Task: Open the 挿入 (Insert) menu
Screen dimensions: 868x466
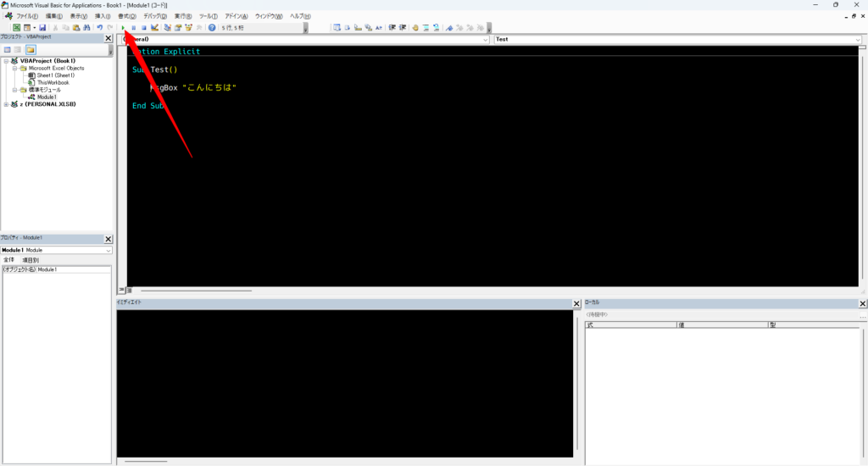Action: point(103,16)
